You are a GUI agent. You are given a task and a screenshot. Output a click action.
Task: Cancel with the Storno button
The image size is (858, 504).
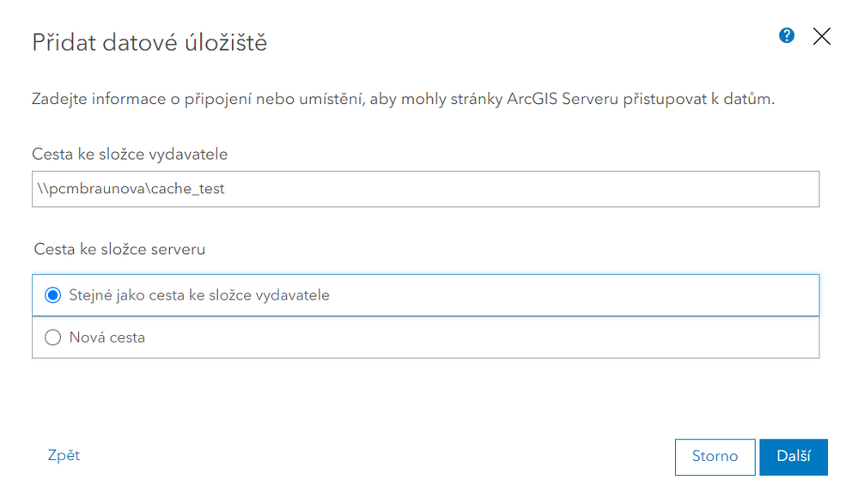click(x=715, y=457)
